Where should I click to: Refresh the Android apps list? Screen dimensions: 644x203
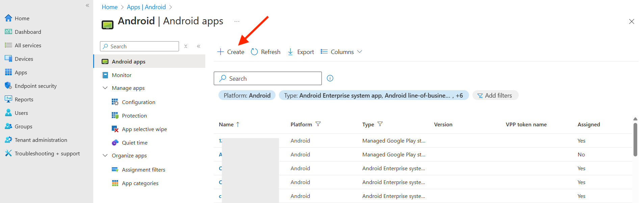(266, 52)
